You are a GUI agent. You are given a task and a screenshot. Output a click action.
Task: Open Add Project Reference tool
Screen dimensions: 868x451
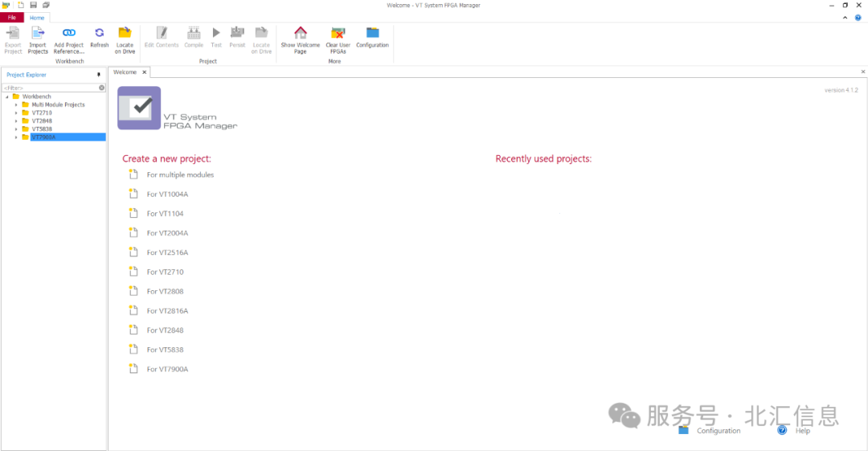(68, 40)
